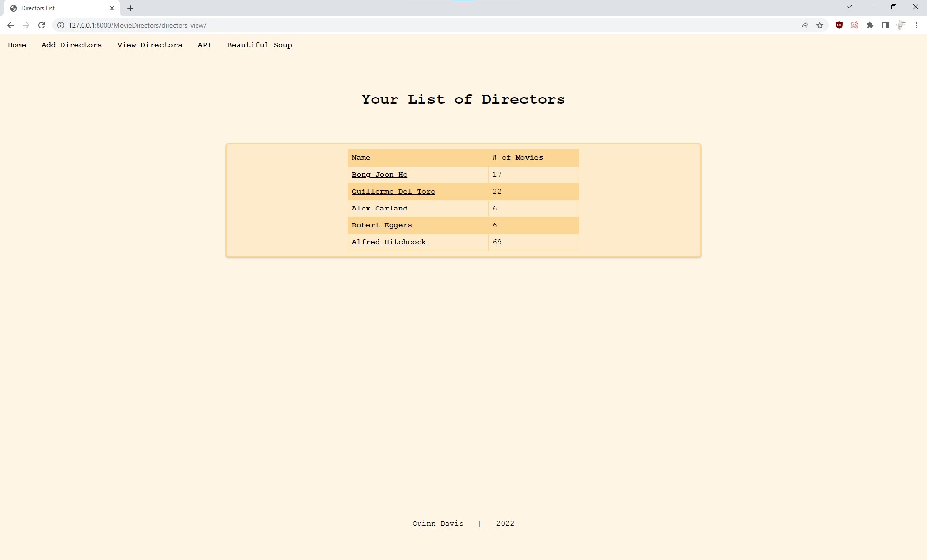Share this page via the share icon

804,25
